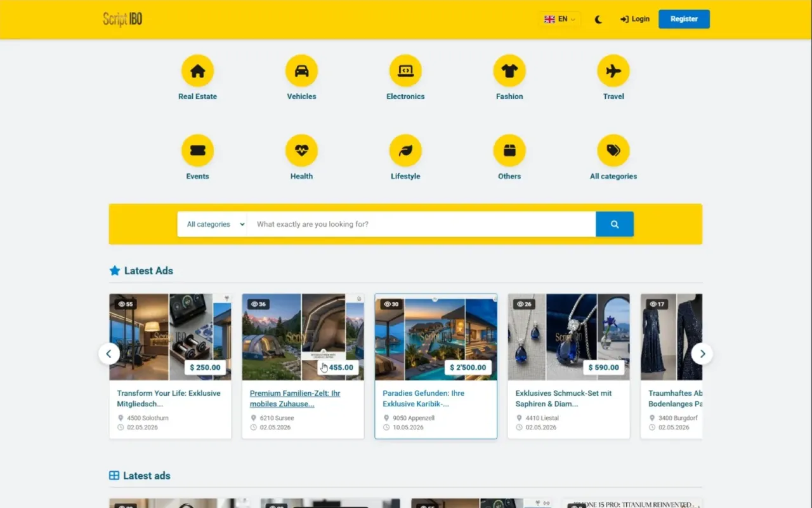Click the Electronics label

[405, 97]
